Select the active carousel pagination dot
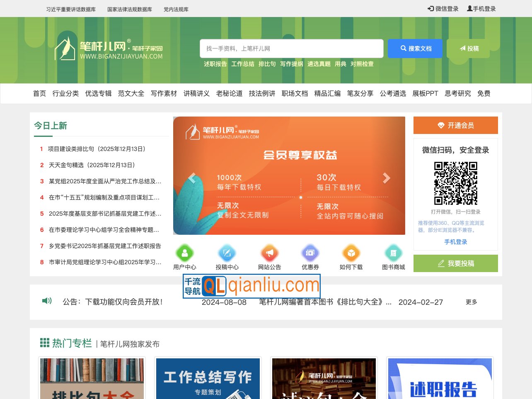The image size is (532, 399). click(301, 197)
